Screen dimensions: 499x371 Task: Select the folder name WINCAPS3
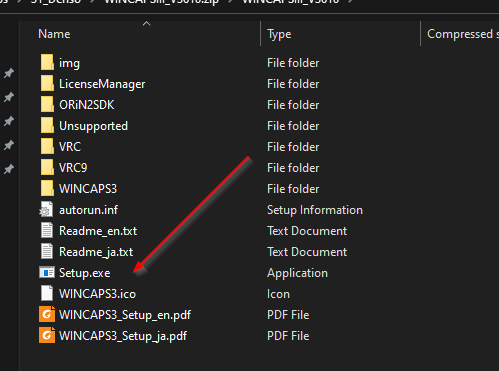click(x=88, y=189)
